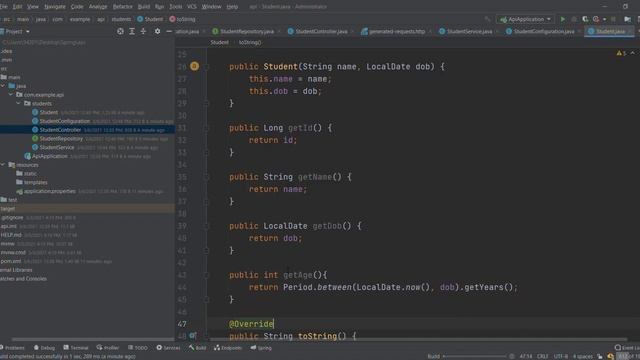Click the Expand All icon in Project panel
The image size is (640, 360).
click(x=132, y=31)
